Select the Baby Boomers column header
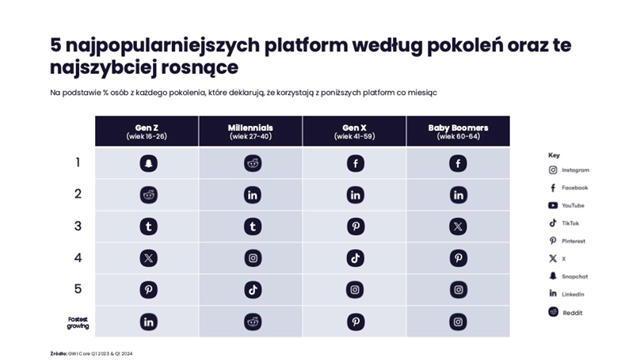 click(458, 131)
